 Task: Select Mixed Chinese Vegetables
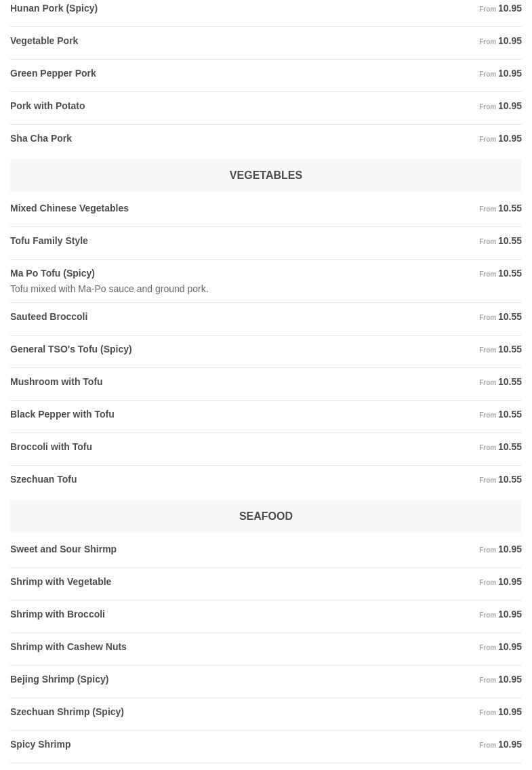coord(69,209)
